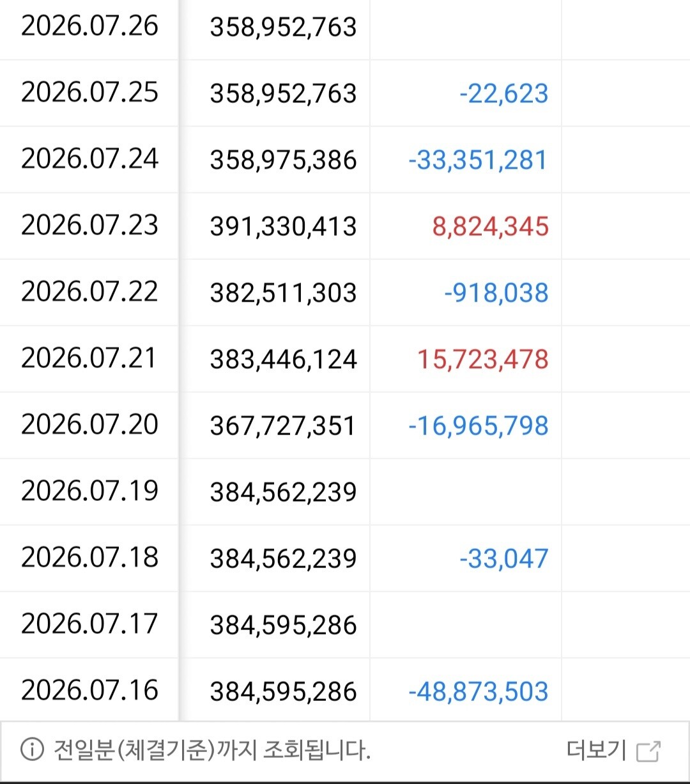Select the 2026.07.22 date cell
This screenshot has width=690, height=784.
point(89,292)
